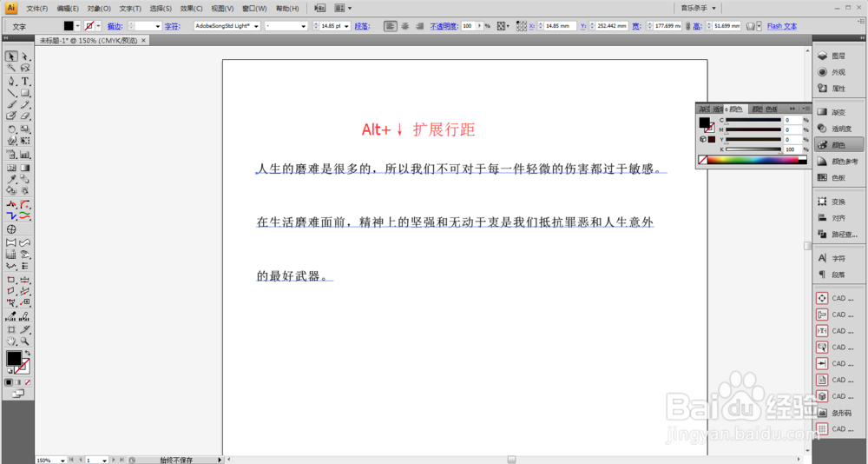Open the 效果(C) menu
This screenshot has height=464, width=868.
(192, 9)
